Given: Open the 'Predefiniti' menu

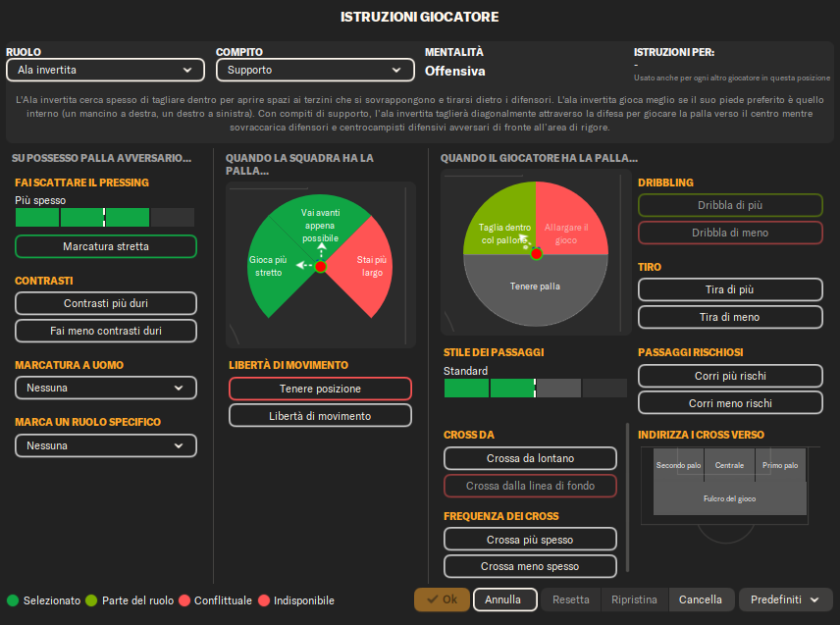Looking at the screenshot, I should pos(785,599).
